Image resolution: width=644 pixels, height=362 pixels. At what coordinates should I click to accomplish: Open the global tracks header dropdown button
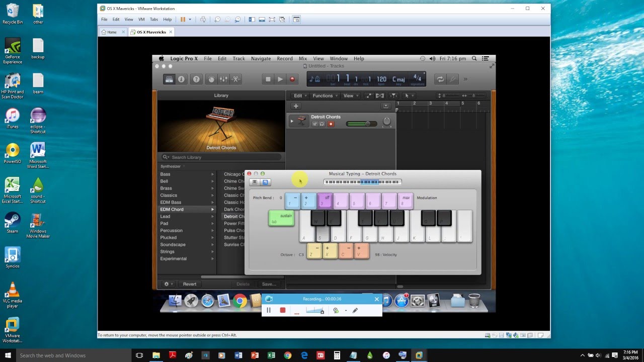point(386,106)
